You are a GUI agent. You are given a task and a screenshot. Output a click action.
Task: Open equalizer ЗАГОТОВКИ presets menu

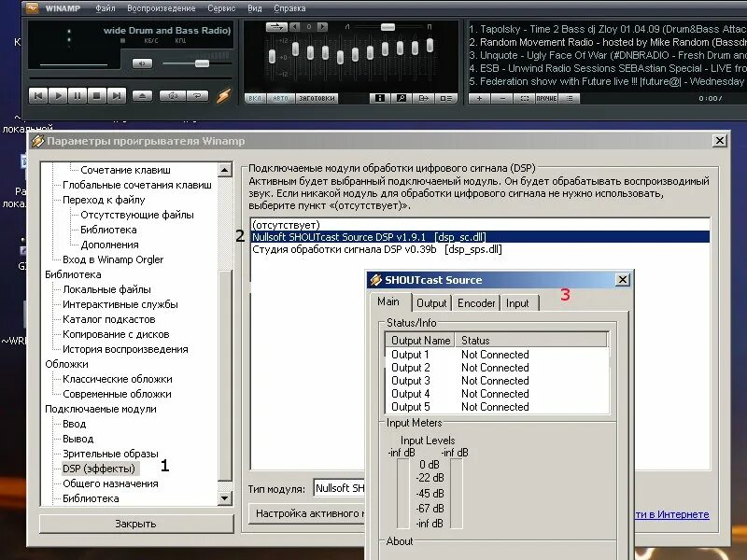317,99
